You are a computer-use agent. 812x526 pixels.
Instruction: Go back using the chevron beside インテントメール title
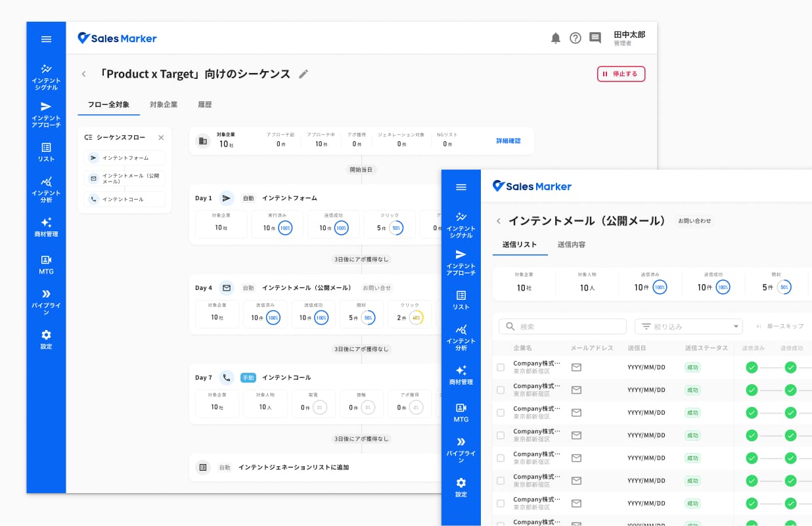click(499, 221)
